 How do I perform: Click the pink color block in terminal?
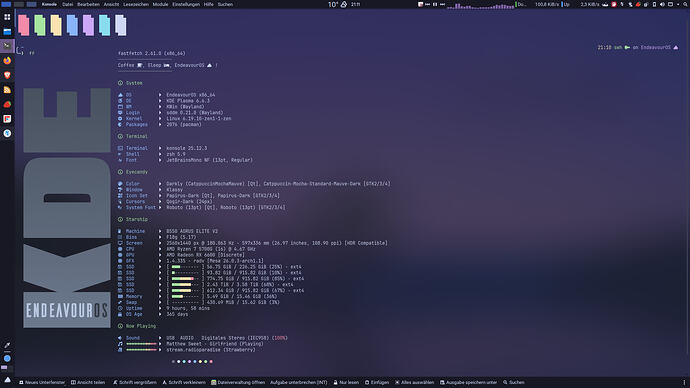coord(24,25)
